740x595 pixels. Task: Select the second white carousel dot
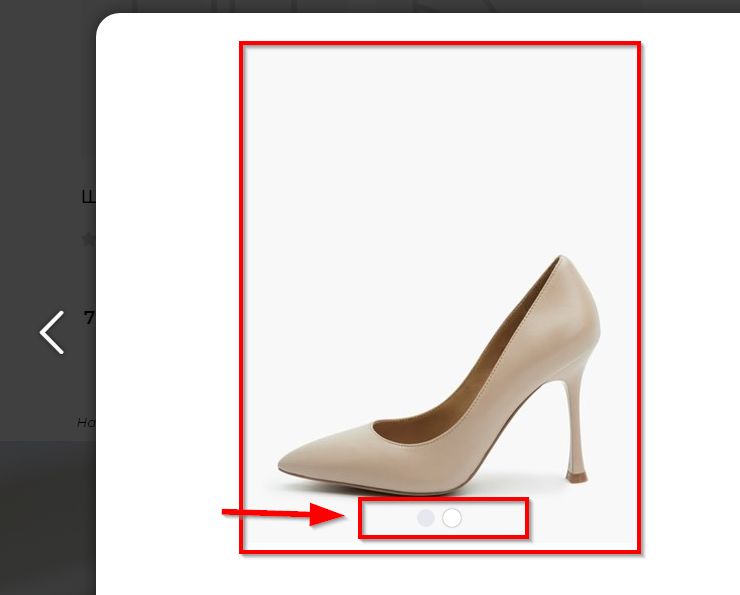click(x=452, y=518)
